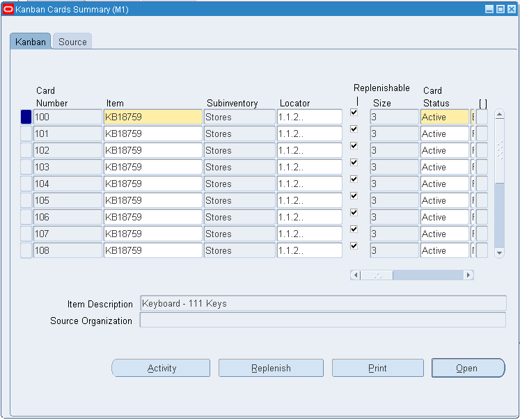Click the Locator field for card 107
The width and height of the screenshot is (520, 420).
(309, 234)
